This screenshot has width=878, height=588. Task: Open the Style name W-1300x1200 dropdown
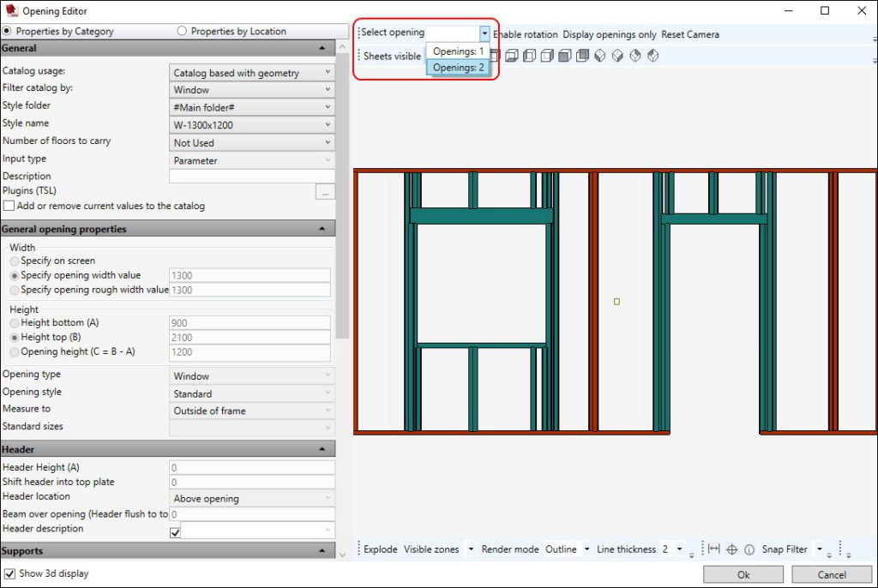click(x=252, y=125)
